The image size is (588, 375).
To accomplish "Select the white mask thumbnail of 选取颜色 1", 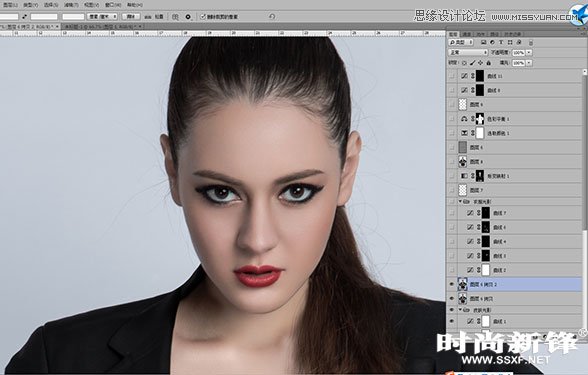I will (x=480, y=133).
